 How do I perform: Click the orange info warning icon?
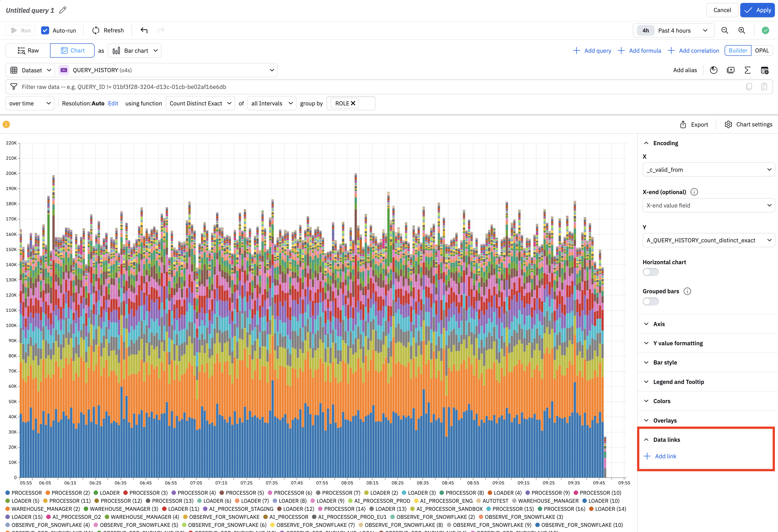[6, 125]
